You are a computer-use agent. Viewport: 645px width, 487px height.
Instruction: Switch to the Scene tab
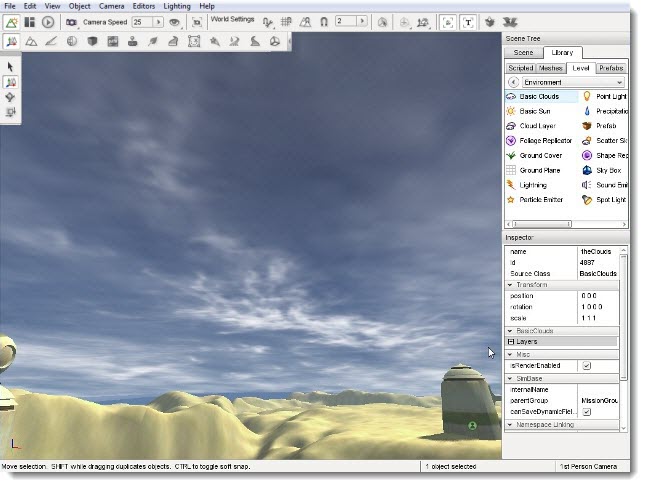pos(523,52)
